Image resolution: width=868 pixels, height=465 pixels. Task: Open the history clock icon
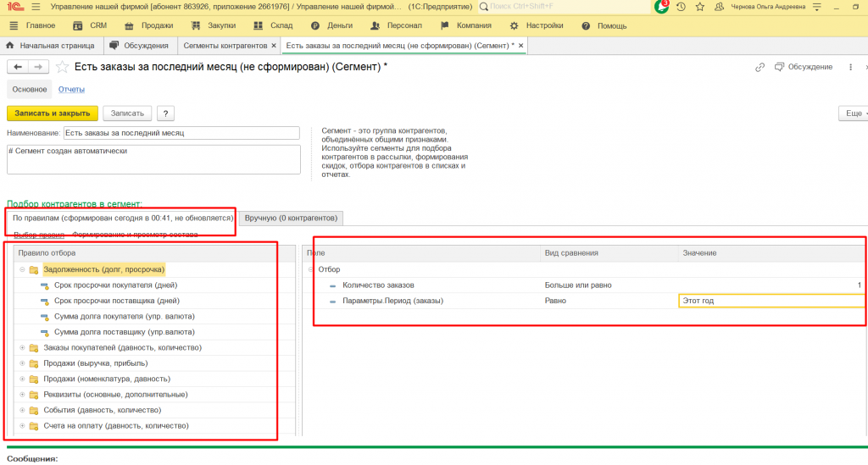(x=681, y=7)
